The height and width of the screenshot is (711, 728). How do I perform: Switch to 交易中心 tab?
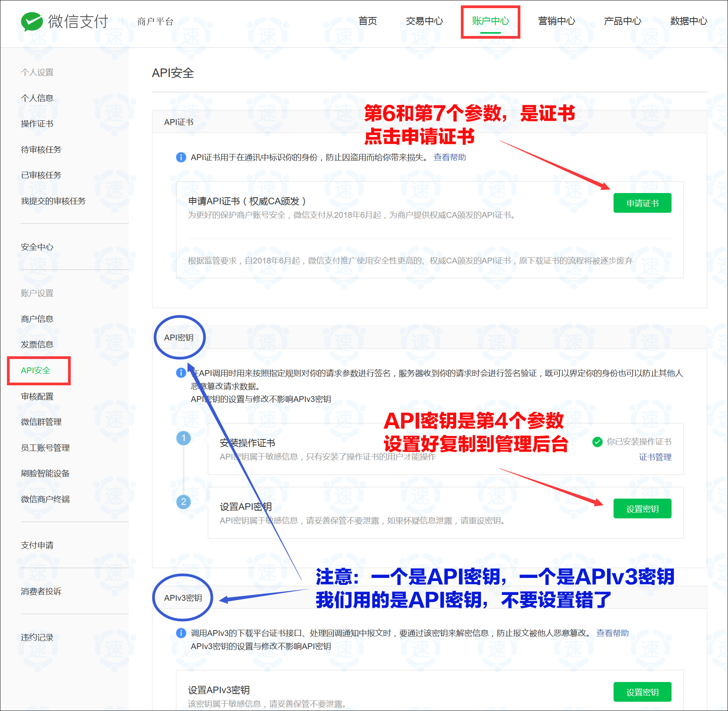click(425, 21)
